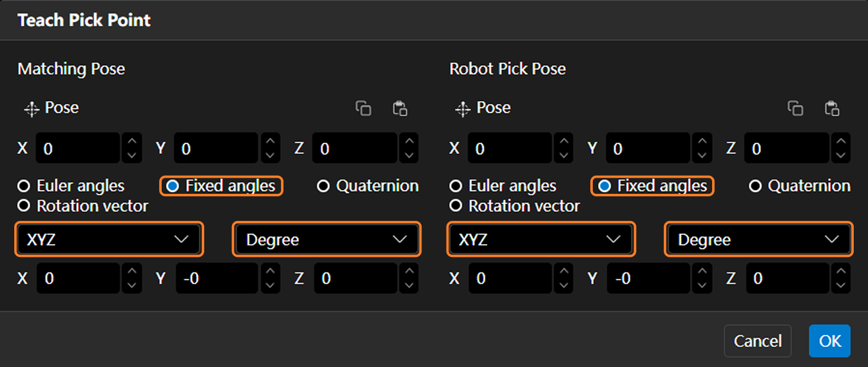Select Rotation vector for Robot Pick Pose
The height and width of the screenshot is (367, 868).
tap(456, 206)
